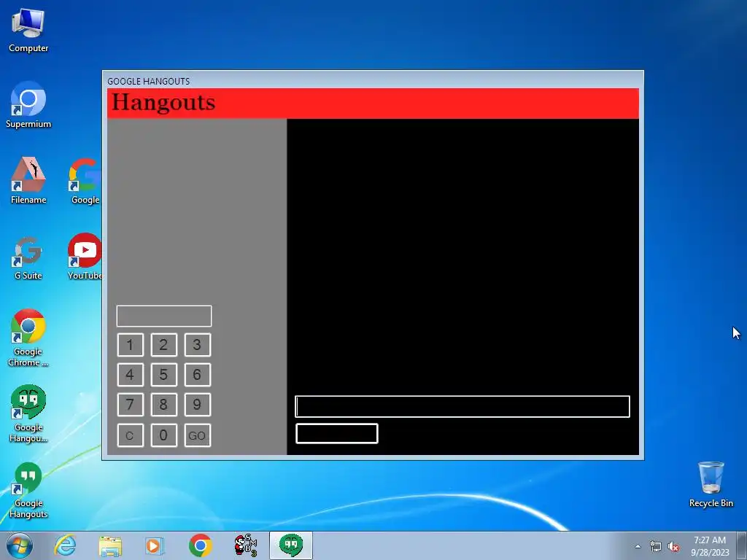
Task: Click the GOOGLE HANGOUTS window title text
Action: [x=149, y=82]
